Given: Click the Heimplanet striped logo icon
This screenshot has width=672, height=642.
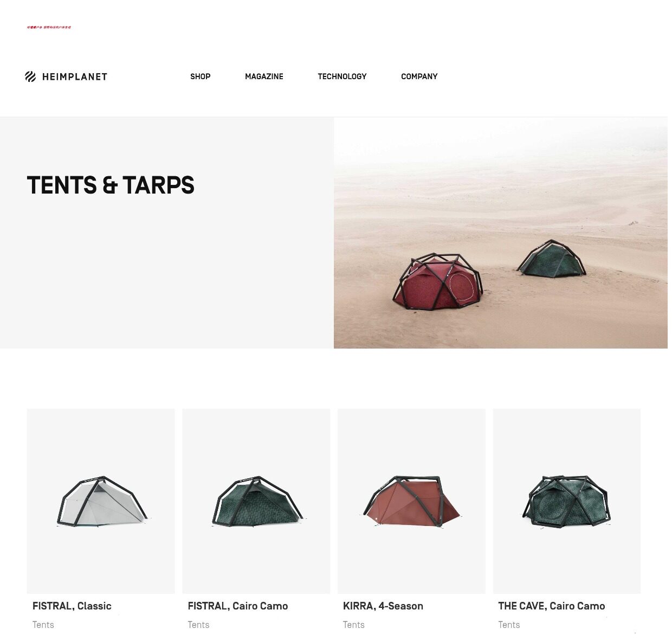Looking at the screenshot, I should click(30, 76).
